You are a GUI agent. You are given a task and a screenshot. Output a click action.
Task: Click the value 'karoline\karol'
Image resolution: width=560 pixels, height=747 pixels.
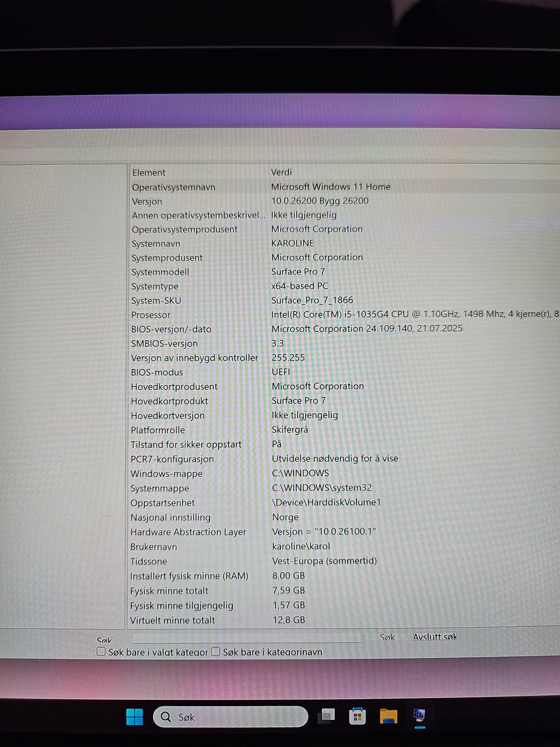coord(301,546)
